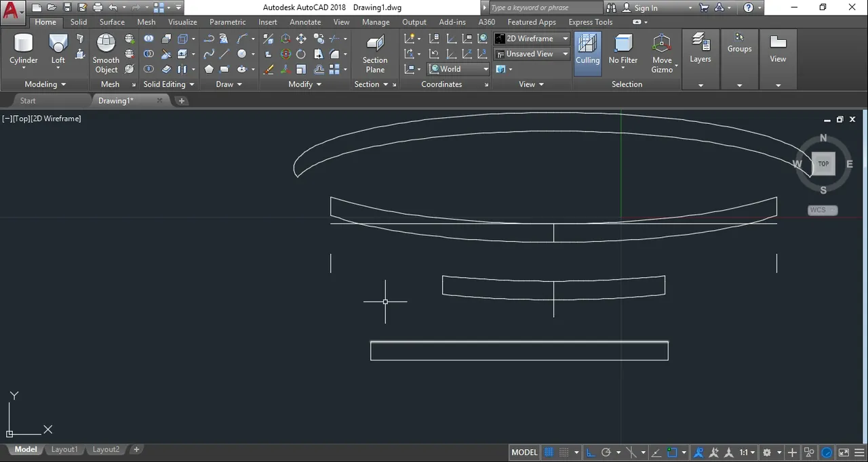Switch to the Layout1 tab
The height and width of the screenshot is (462, 868).
click(64, 450)
